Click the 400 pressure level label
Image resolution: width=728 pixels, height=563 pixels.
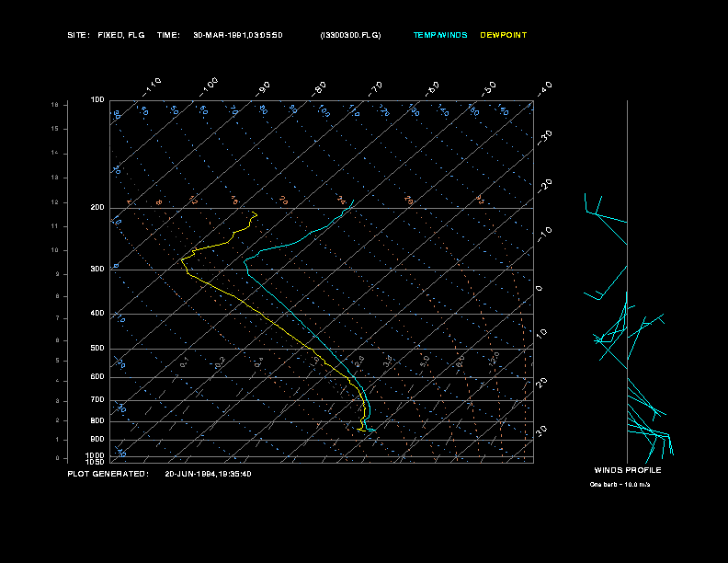(97, 313)
